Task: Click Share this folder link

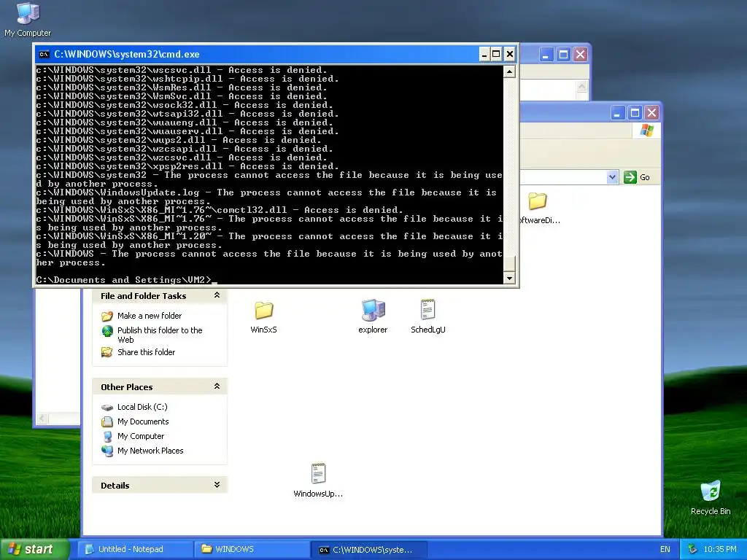Action: [146, 352]
